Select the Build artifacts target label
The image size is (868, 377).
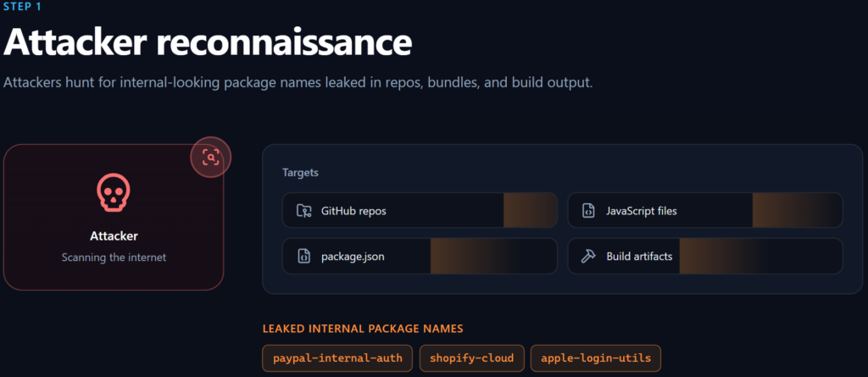coord(639,256)
